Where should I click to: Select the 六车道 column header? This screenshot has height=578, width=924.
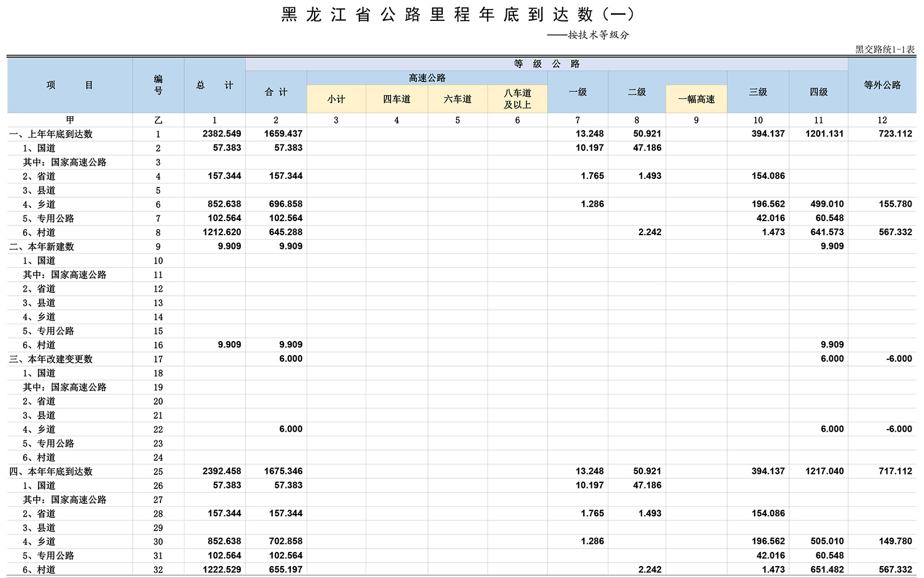pyautogui.click(x=457, y=99)
